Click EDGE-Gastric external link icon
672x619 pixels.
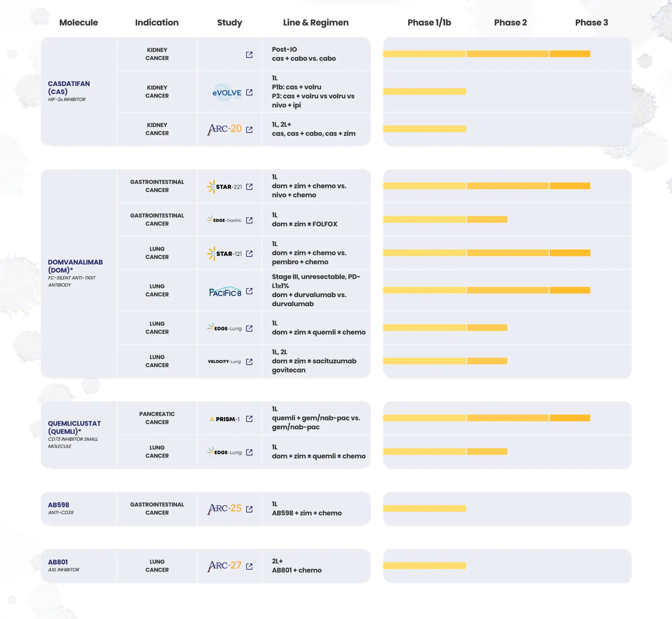coord(249,220)
